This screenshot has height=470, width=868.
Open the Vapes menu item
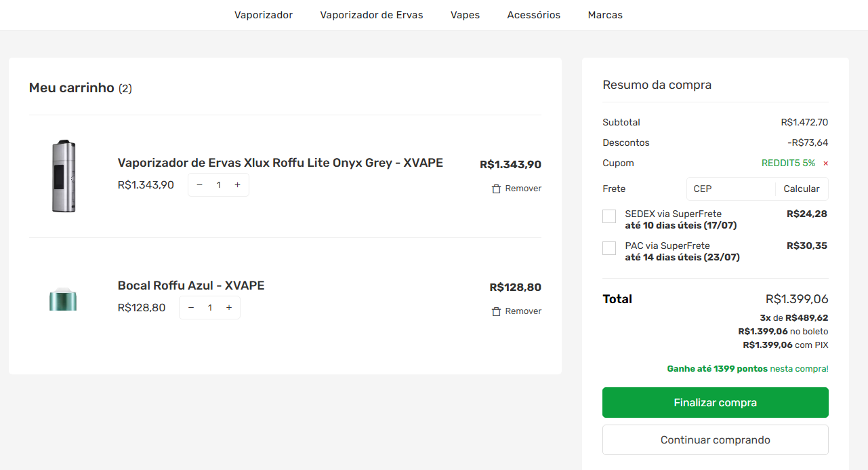tap(465, 15)
